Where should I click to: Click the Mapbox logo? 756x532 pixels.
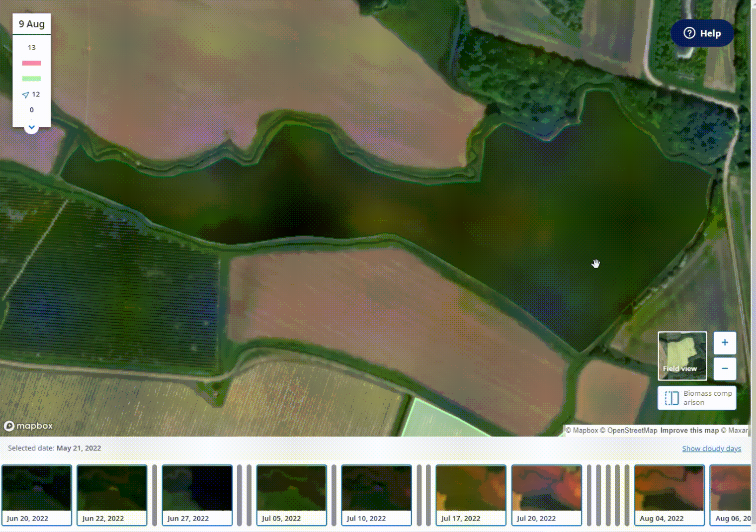tap(28, 426)
